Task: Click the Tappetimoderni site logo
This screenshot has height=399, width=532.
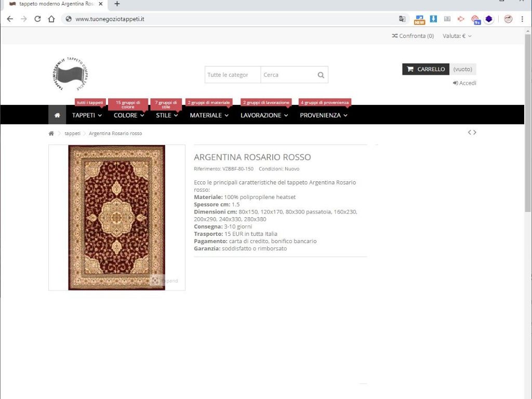Action: (70, 75)
